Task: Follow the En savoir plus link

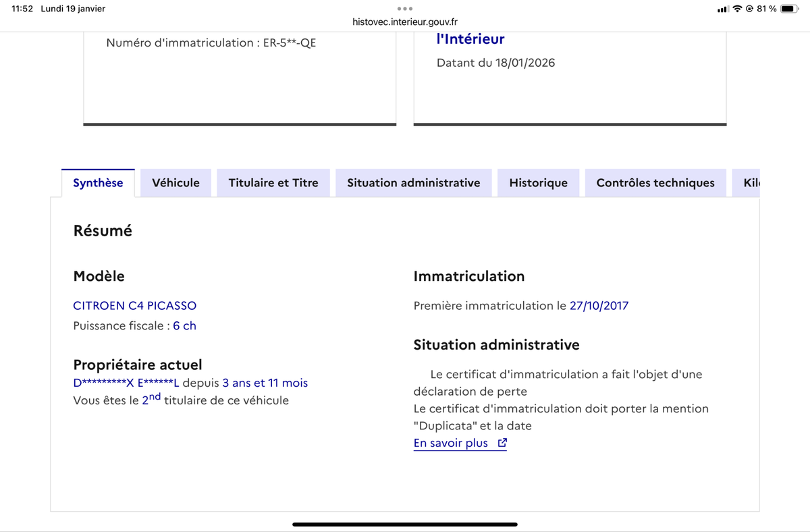Action: pos(451,444)
